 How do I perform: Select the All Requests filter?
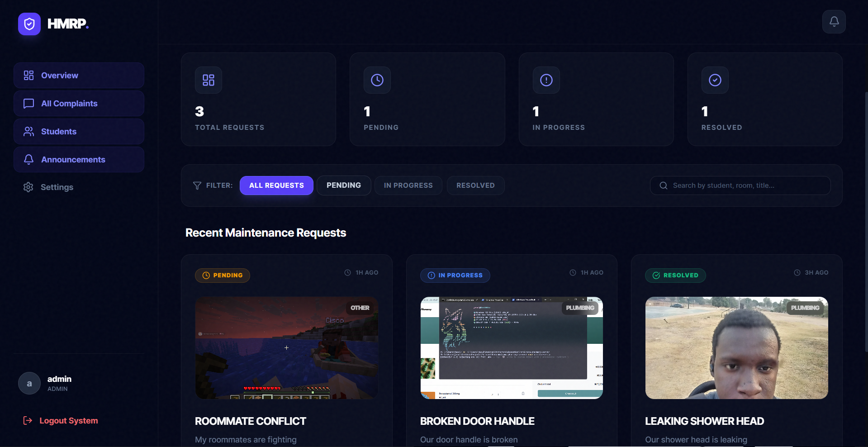coord(276,185)
